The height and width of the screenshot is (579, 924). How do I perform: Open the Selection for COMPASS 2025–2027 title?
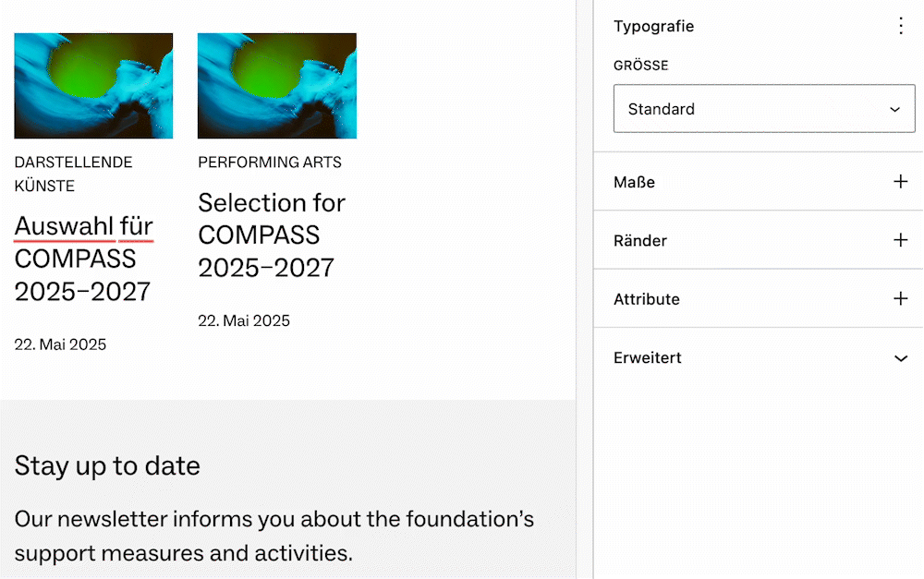[x=272, y=235]
